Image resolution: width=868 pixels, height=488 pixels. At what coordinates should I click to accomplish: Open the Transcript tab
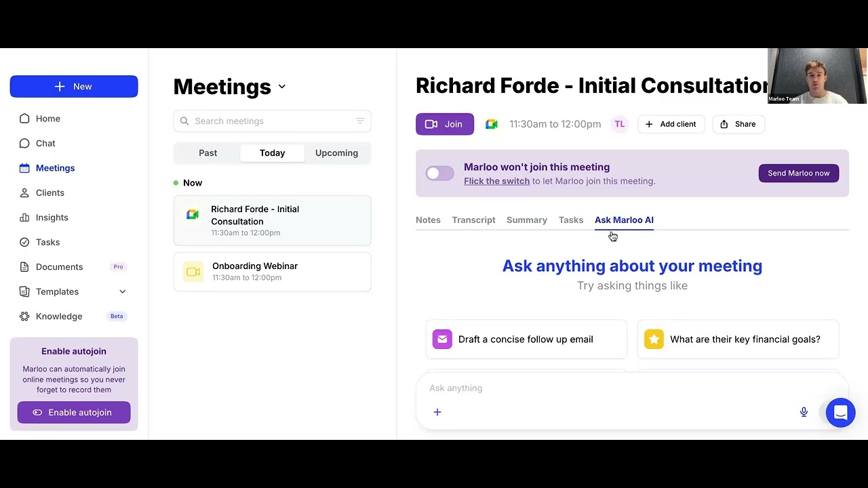click(x=473, y=220)
